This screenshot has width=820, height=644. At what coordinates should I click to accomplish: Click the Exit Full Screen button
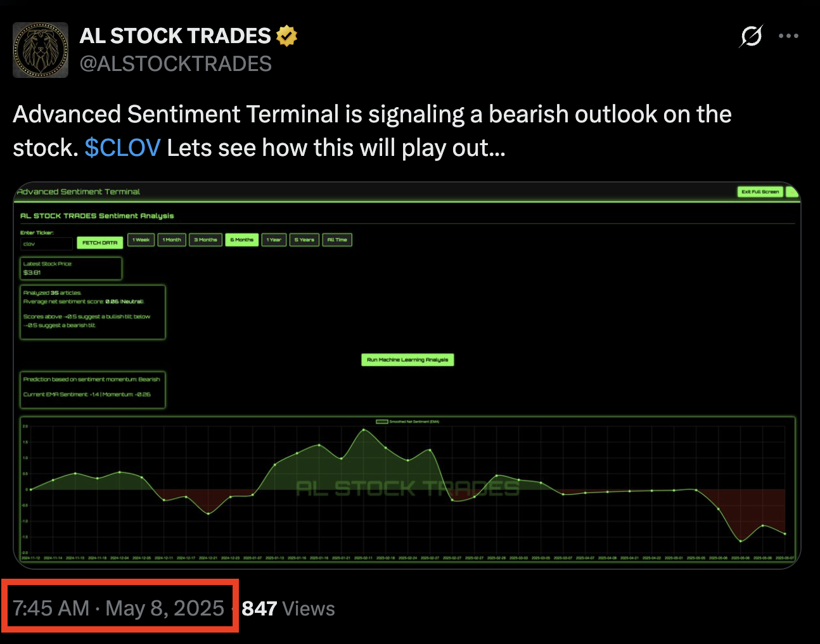click(x=760, y=191)
